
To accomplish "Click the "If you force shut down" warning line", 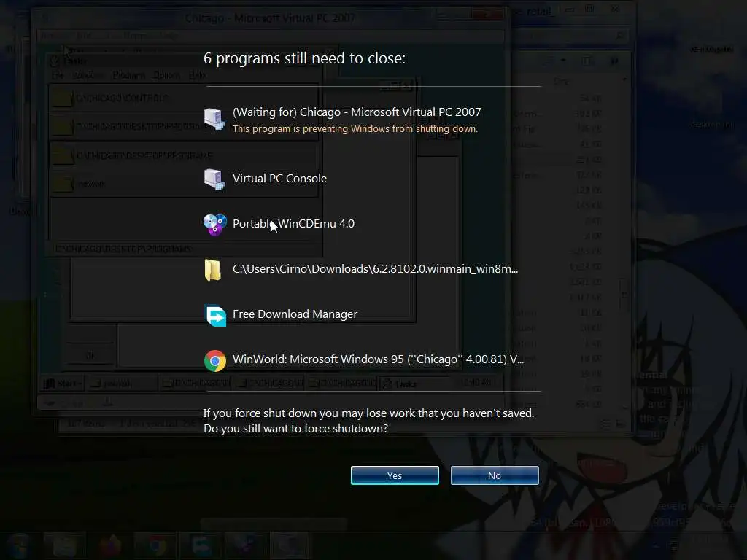I will (x=368, y=413).
